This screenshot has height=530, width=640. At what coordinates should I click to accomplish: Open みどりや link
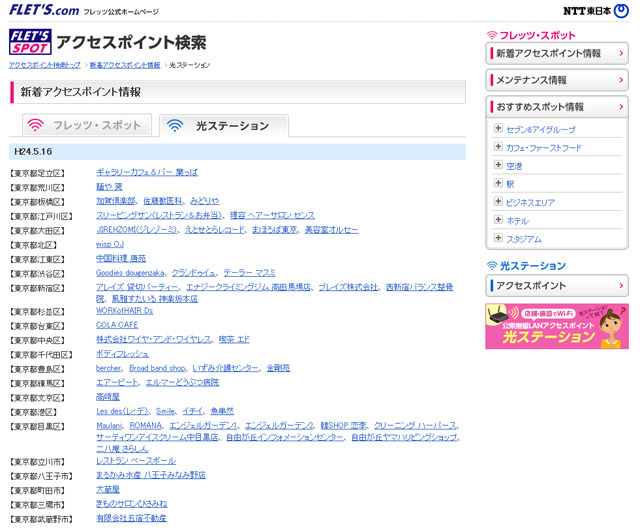pyautogui.click(x=204, y=201)
